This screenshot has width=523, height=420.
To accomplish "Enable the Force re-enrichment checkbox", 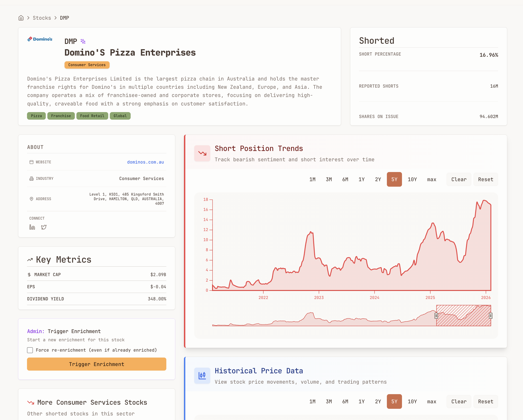I will (x=30, y=350).
